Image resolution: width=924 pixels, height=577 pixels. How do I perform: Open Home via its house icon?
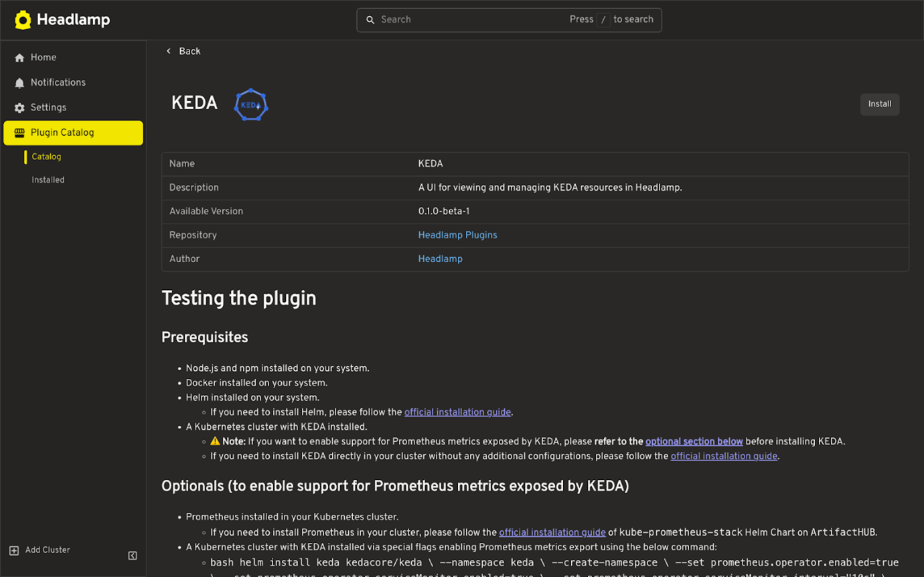point(19,58)
